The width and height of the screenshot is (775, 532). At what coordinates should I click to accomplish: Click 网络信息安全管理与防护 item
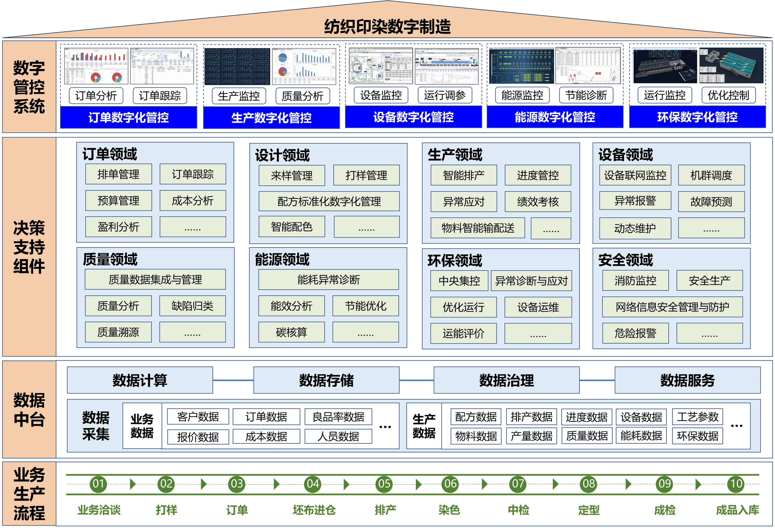672,307
